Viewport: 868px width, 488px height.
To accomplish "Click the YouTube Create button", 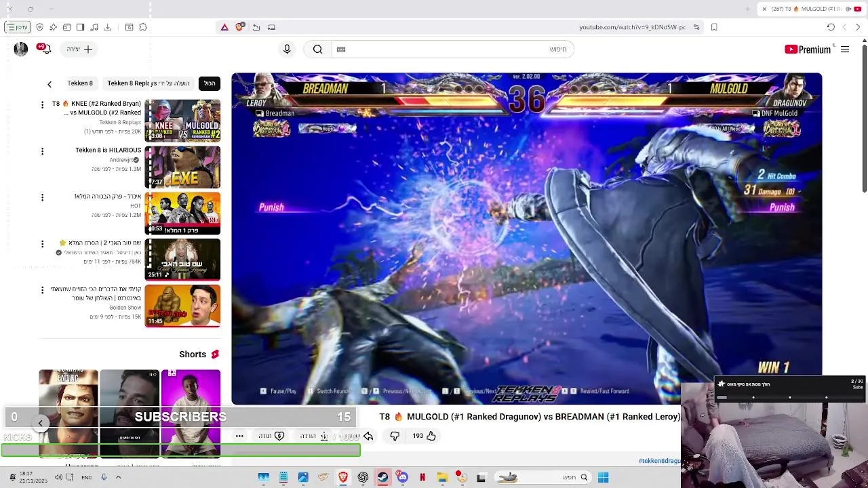I will click(80, 49).
